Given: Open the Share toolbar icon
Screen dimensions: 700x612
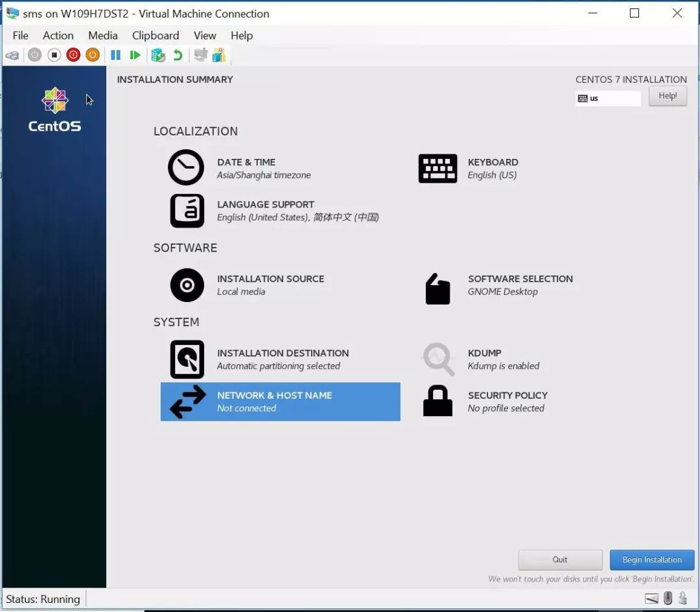Looking at the screenshot, I should 219,55.
